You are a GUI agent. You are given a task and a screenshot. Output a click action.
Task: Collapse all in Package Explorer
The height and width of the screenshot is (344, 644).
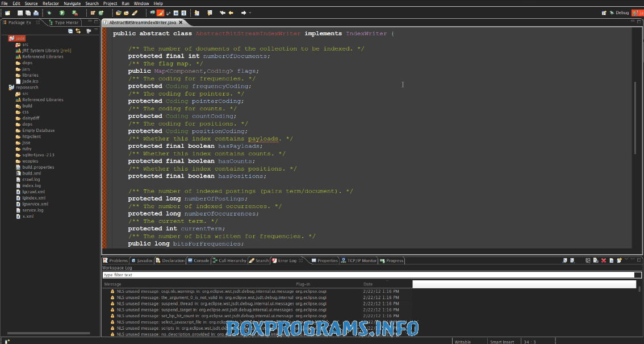click(70, 31)
